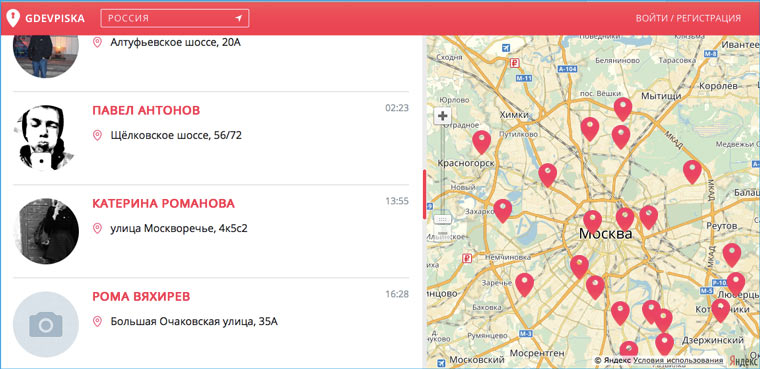Select address Алтуфьевское шоссе, 20А
760x369 pixels.
175,43
